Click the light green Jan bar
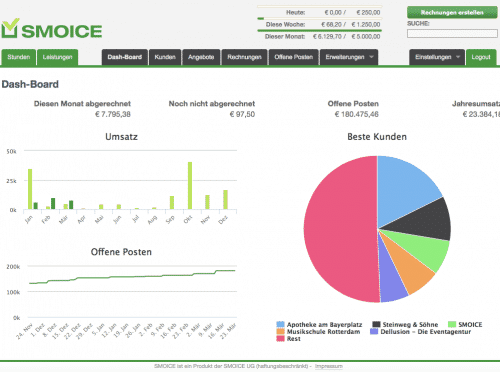Image resolution: width=500 pixels, height=372 pixels. [x=30, y=189]
